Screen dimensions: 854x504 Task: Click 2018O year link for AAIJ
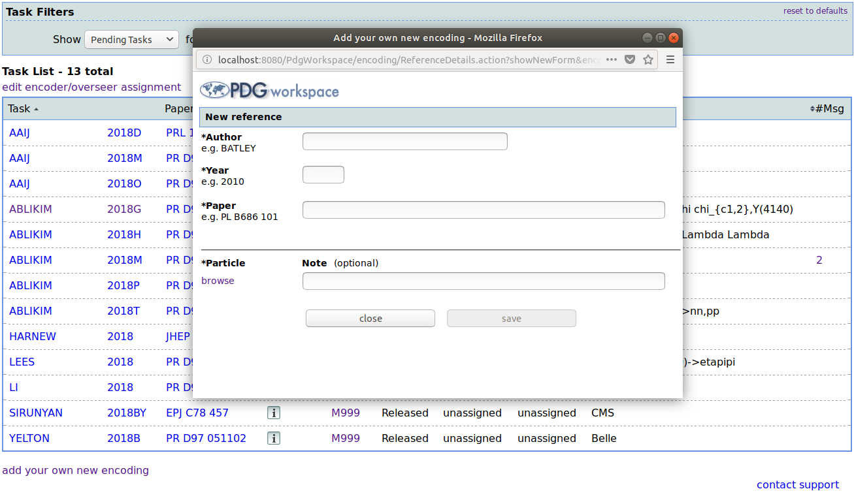pos(124,183)
